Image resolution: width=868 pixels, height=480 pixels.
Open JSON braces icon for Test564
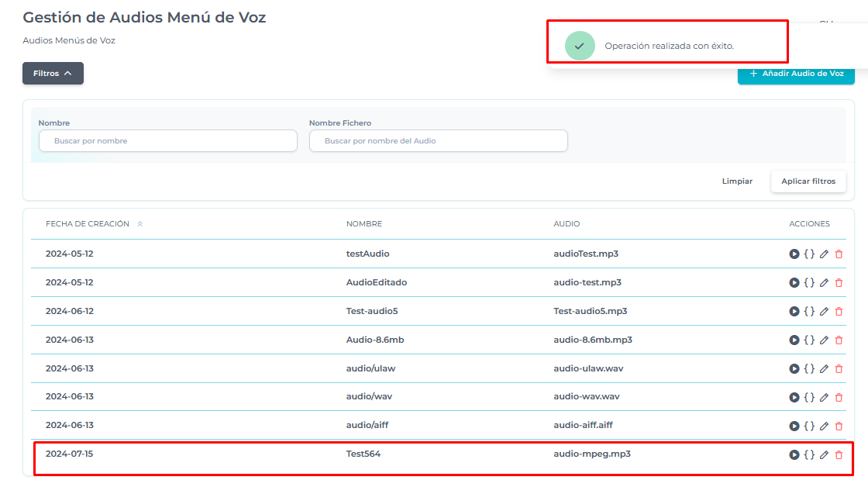pos(809,454)
